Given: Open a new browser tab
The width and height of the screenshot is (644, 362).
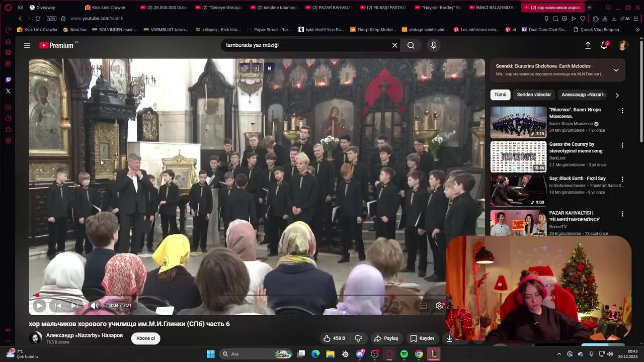Looking at the screenshot, I should 589,8.
